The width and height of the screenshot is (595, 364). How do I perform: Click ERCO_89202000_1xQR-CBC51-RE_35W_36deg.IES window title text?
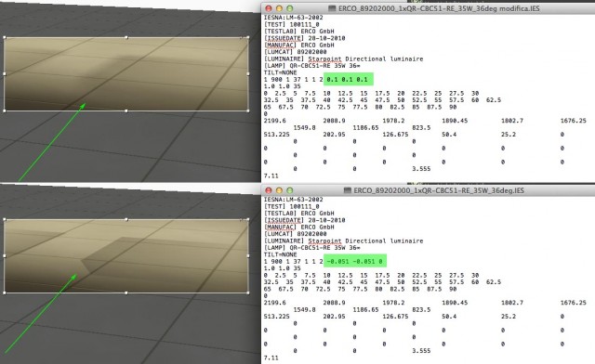pos(439,190)
